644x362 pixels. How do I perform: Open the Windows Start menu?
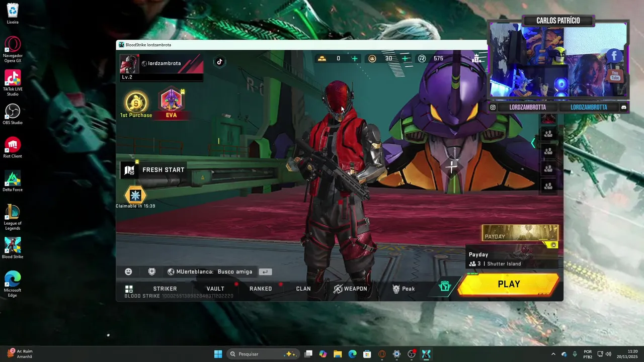tap(218, 354)
